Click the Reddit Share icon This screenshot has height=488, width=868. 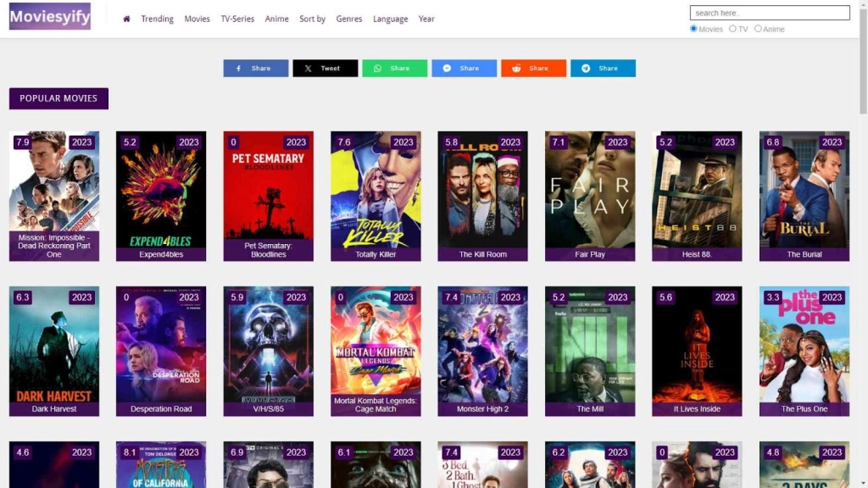point(515,68)
